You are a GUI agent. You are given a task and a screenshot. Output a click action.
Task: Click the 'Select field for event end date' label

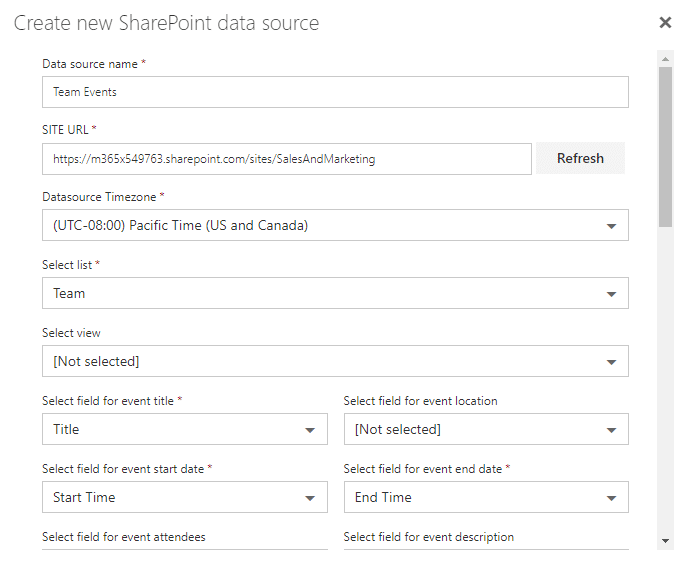point(423,469)
